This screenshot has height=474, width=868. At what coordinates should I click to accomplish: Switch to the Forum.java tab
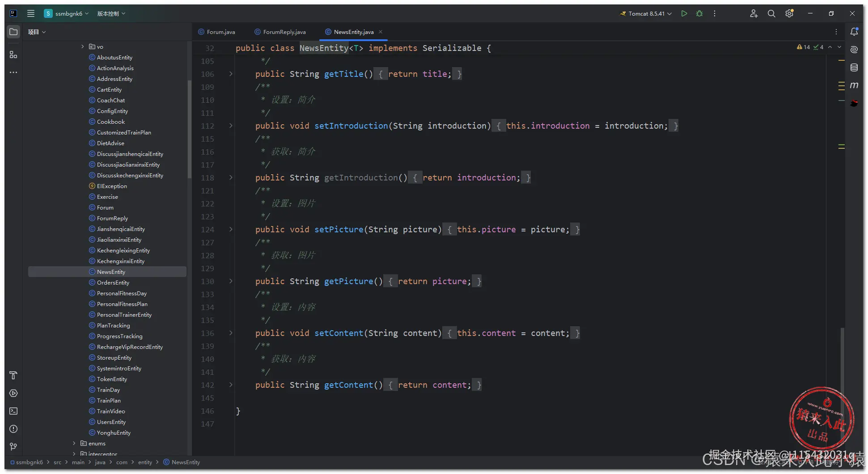click(217, 32)
